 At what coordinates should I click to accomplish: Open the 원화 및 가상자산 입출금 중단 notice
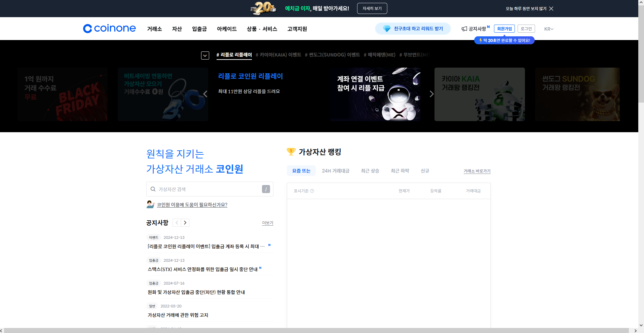click(196, 292)
